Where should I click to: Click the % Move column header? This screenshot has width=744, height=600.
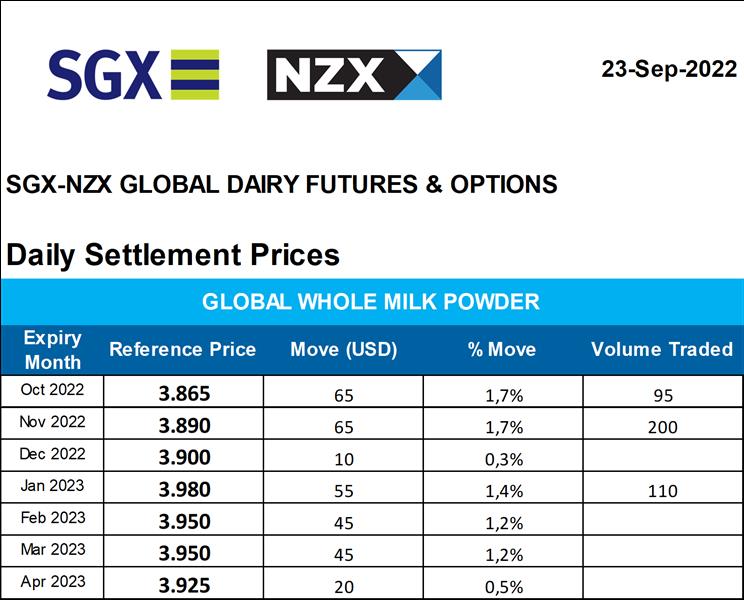[x=502, y=349]
